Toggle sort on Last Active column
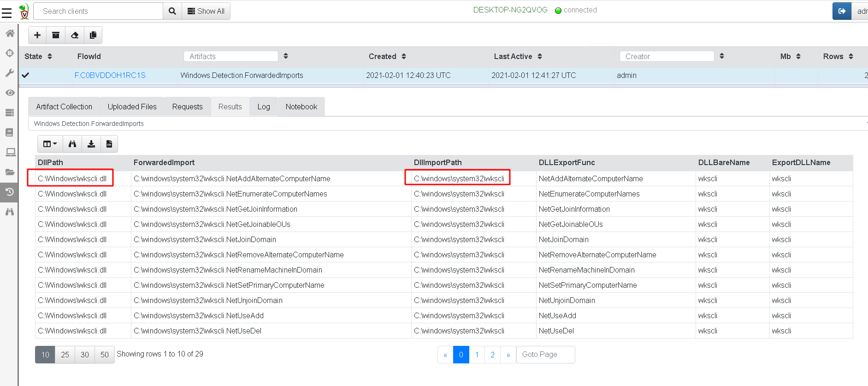The image size is (868, 386). pos(540,56)
